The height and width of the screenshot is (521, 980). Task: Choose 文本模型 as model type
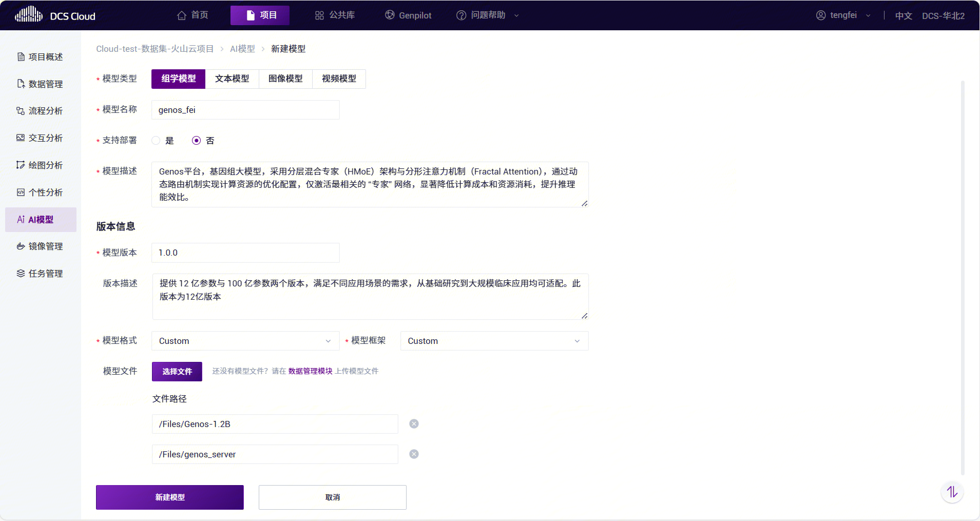[232, 79]
